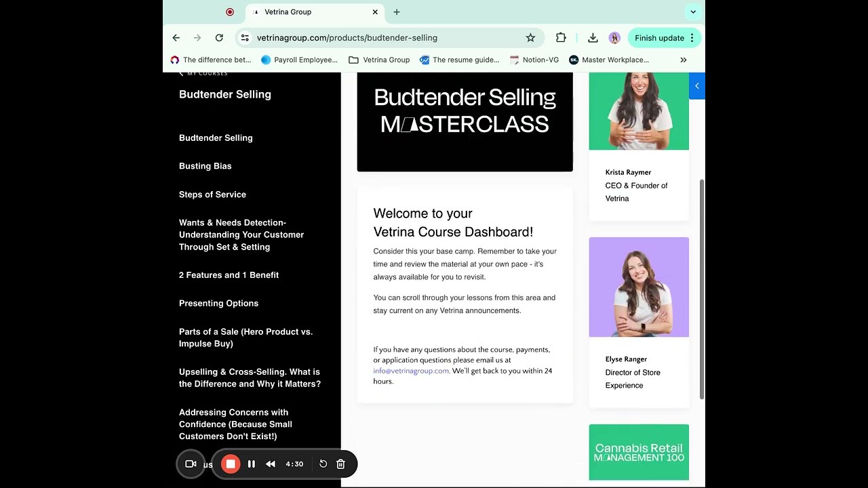This screenshot has width=868, height=488.
Task: Click the Finish update button
Action: (659, 38)
